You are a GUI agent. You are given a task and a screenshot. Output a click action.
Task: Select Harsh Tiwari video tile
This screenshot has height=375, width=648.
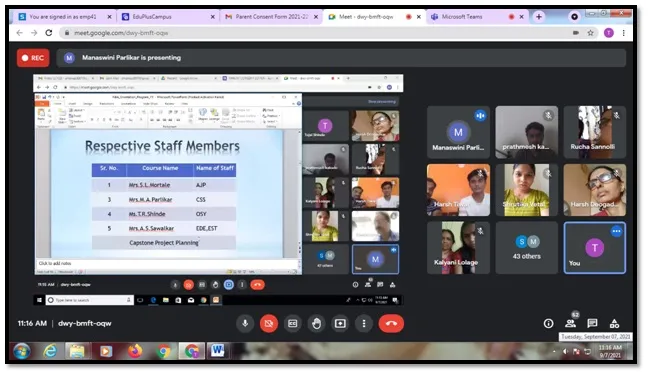pos(458,190)
